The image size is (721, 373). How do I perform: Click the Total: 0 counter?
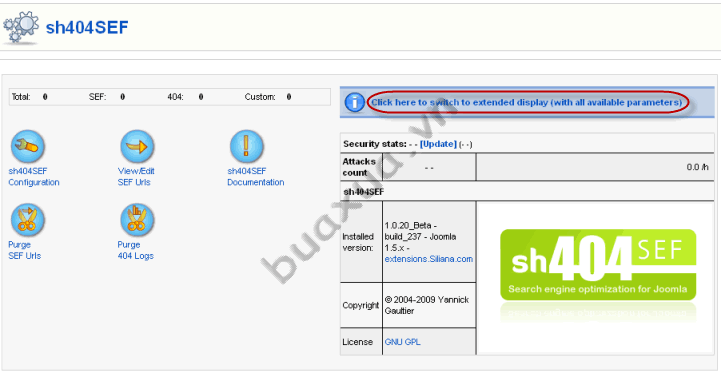(30, 97)
